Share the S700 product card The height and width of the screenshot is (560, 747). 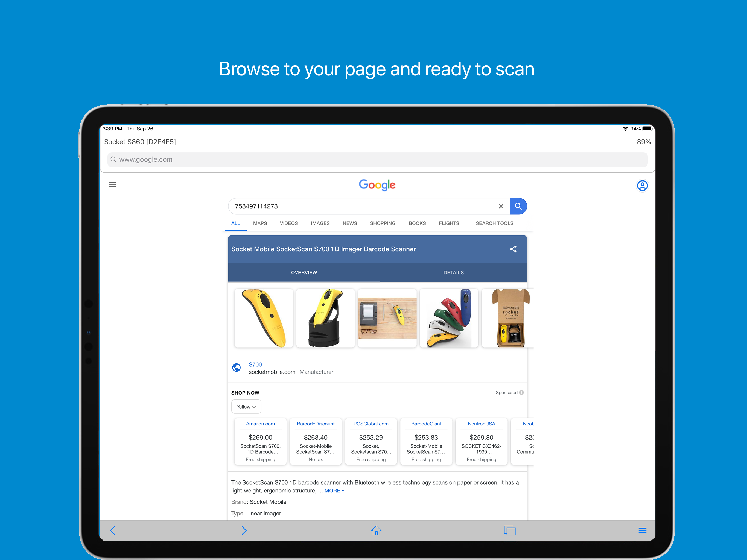coord(513,249)
